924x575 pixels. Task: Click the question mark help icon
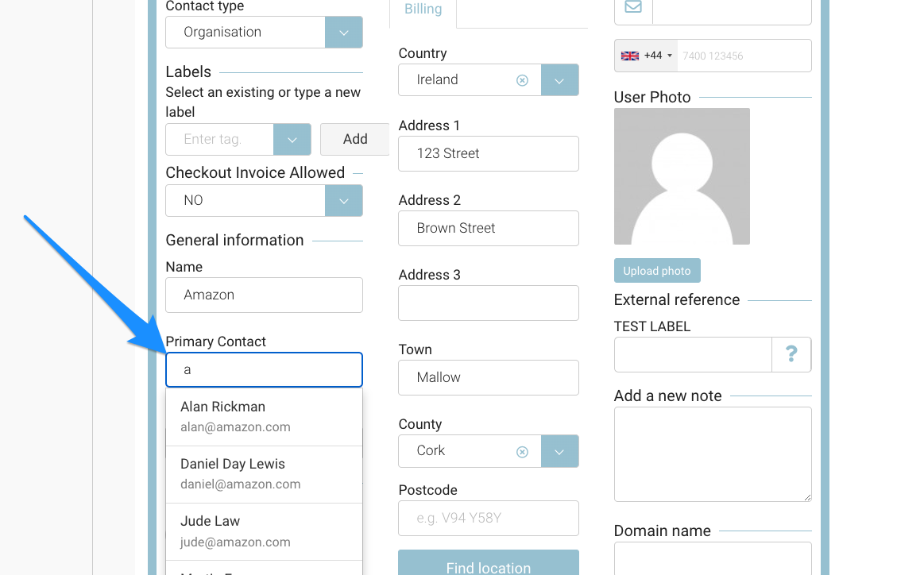click(791, 354)
